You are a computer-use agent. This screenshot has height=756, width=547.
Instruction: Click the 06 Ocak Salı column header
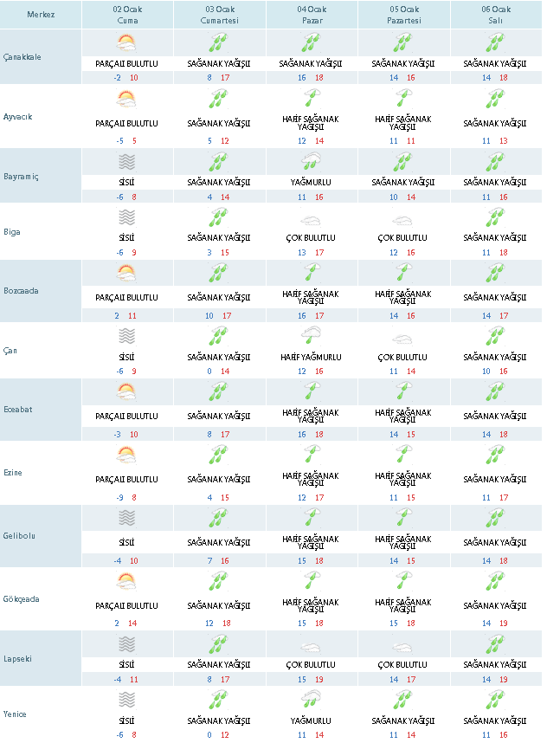(495, 15)
